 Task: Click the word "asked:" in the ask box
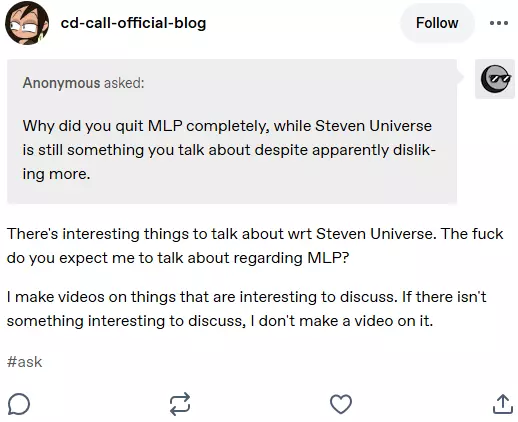124,83
